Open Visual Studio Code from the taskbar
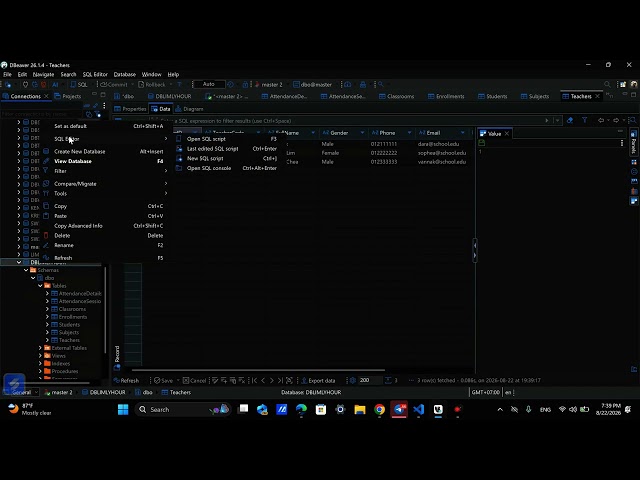This screenshot has height=480, width=640. coord(418,409)
